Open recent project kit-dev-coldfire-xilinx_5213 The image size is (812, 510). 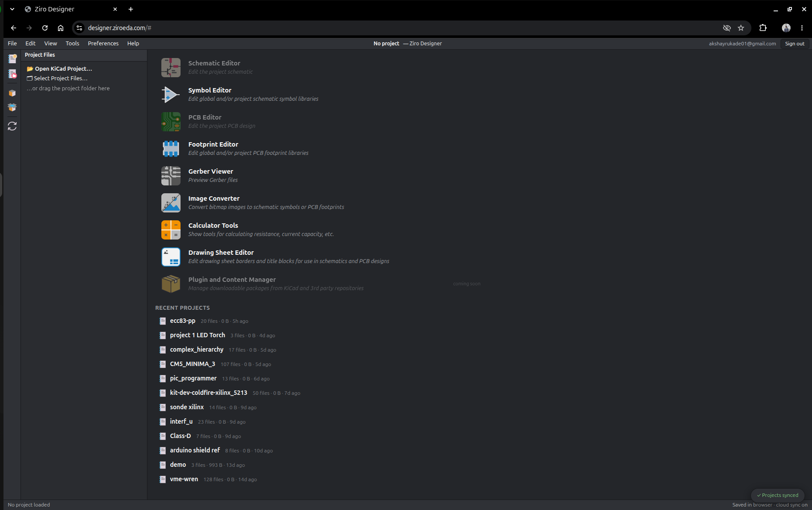(208, 393)
